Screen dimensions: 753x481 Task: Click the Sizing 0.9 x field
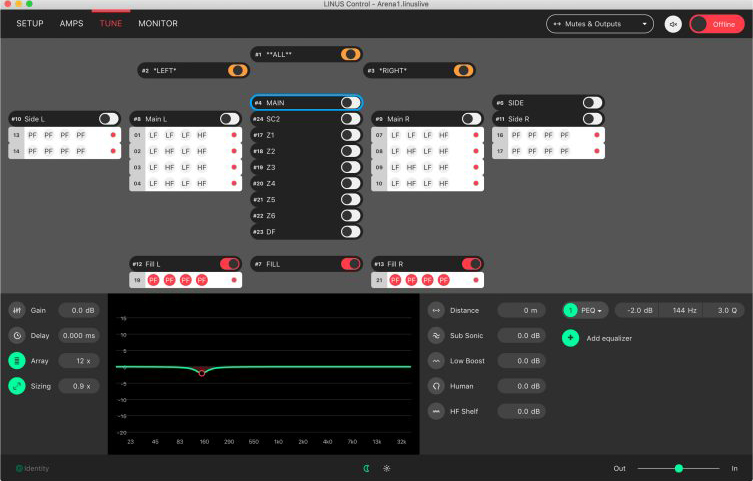[79, 386]
